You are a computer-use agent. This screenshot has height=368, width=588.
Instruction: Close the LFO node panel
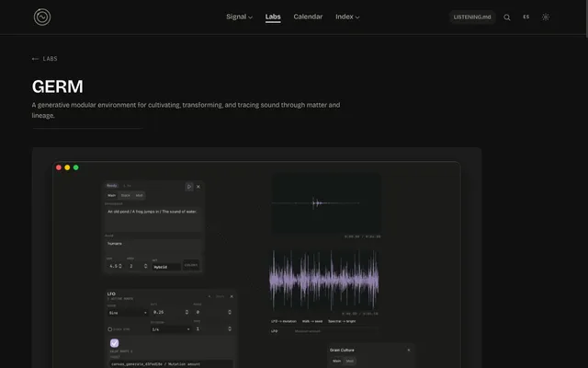(x=232, y=296)
